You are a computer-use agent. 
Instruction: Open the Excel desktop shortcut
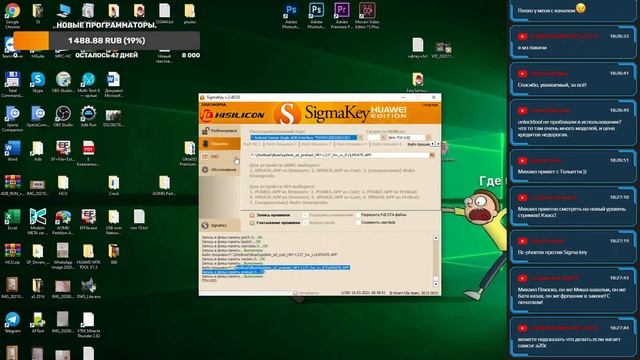click(x=12, y=220)
